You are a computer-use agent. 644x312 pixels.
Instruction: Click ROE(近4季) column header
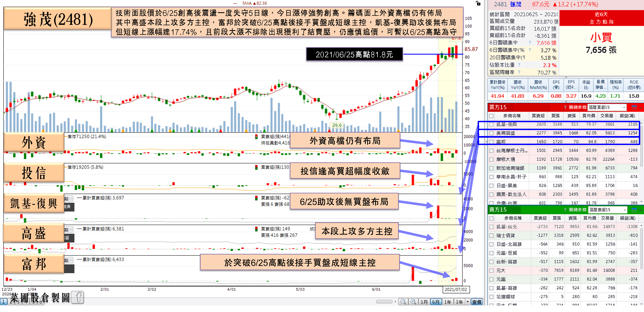click(634, 85)
